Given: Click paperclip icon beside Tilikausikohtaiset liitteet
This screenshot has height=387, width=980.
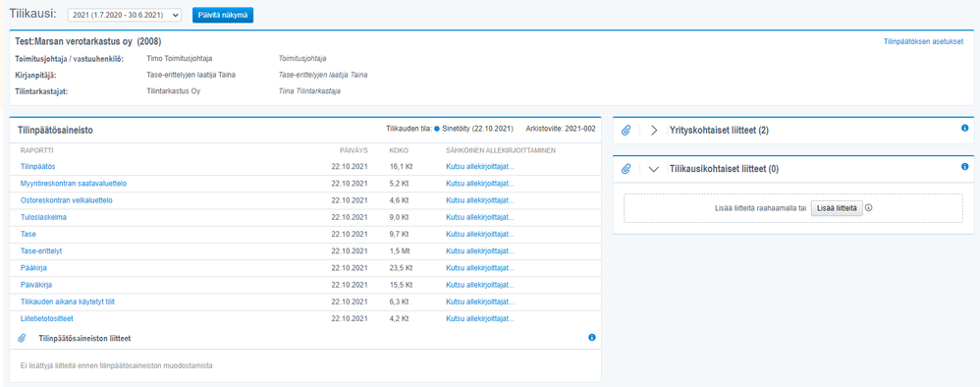Looking at the screenshot, I should click(626, 169).
